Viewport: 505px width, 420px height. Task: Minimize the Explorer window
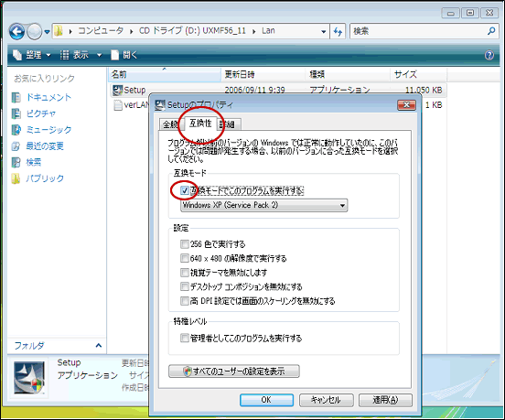tap(451, 13)
